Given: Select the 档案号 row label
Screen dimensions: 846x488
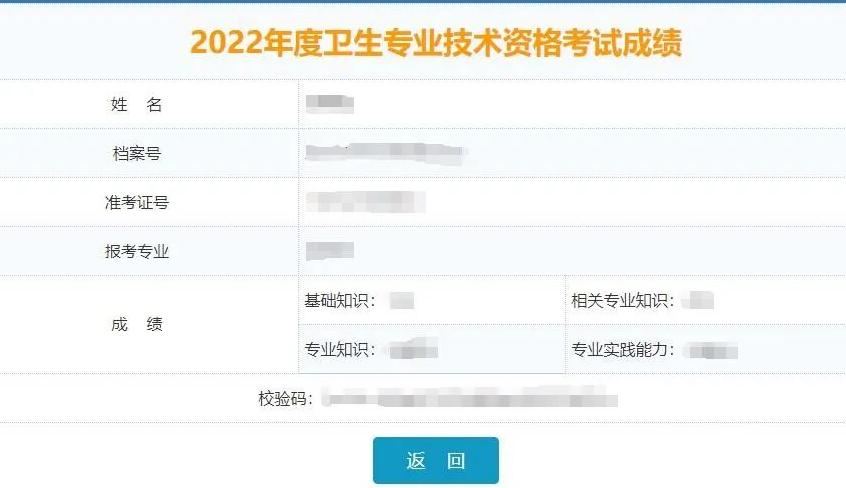Looking at the screenshot, I should click(136, 153).
